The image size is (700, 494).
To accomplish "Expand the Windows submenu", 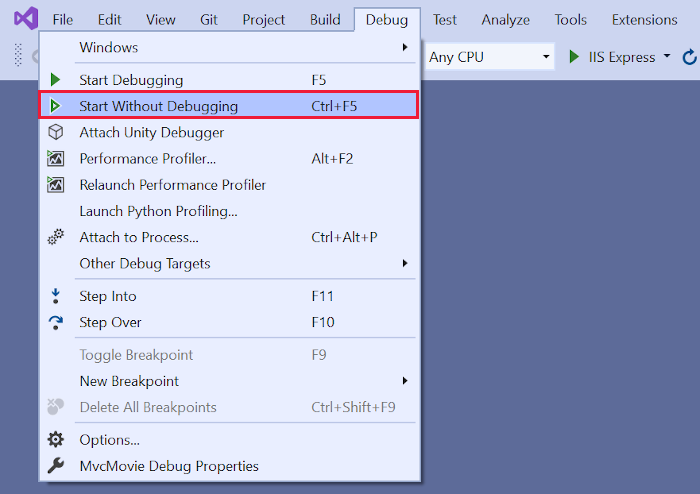I will (x=405, y=47).
